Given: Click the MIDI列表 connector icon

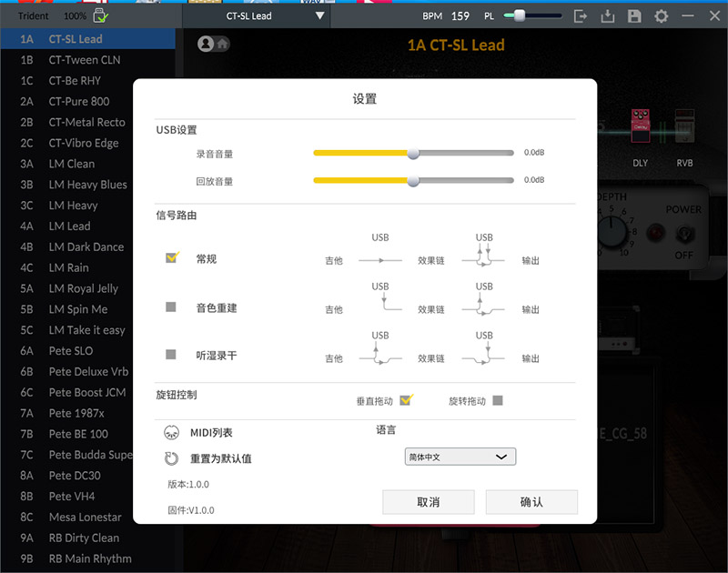Looking at the screenshot, I should tap(171, 433).
